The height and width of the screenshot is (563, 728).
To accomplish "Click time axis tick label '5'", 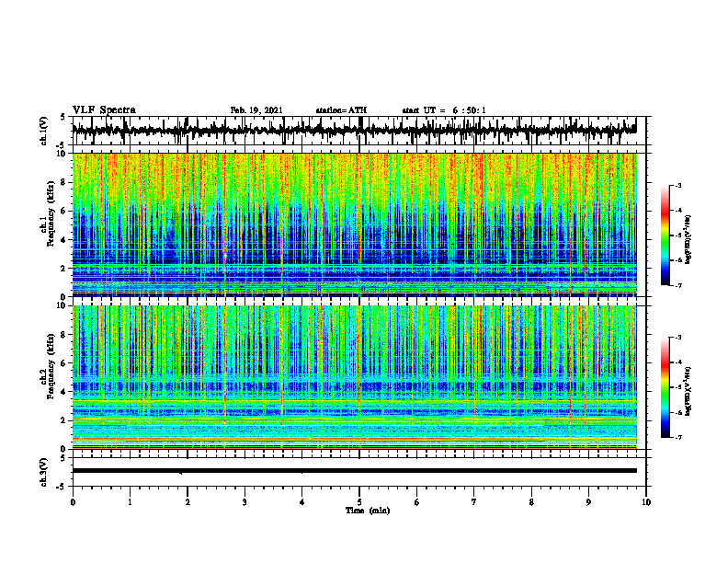I will click(x=359, y=502).
